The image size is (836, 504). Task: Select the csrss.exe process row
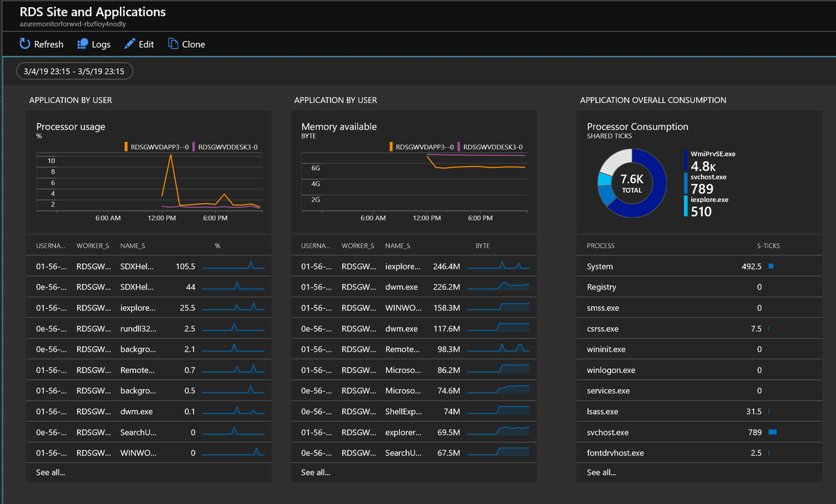point(699,329)
